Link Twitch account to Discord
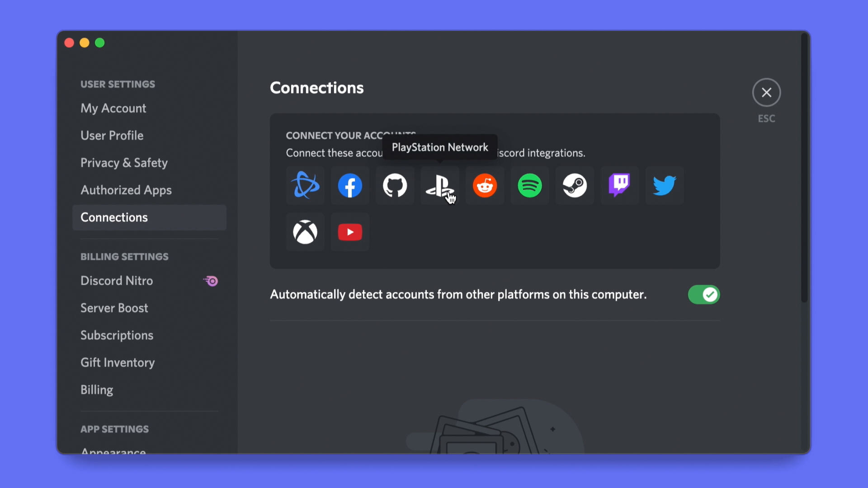 pyautogui.click(x=619, y=185)
